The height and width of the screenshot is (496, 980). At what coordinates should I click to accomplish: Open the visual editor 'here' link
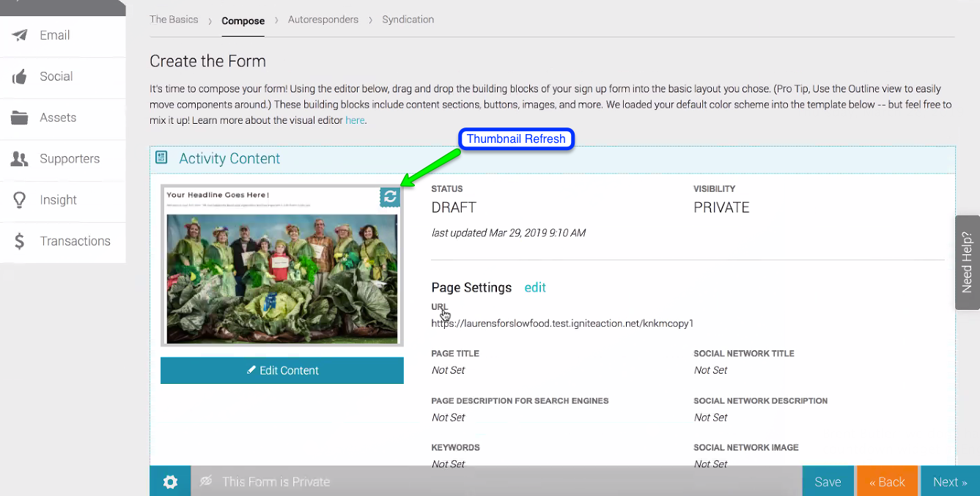point(355,120)
